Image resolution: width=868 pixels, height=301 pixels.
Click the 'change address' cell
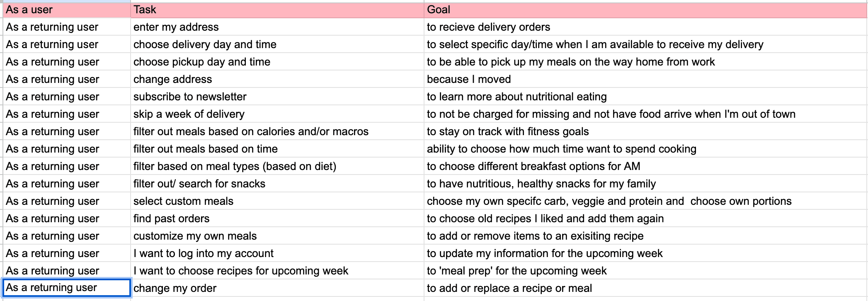pos(277,79)
